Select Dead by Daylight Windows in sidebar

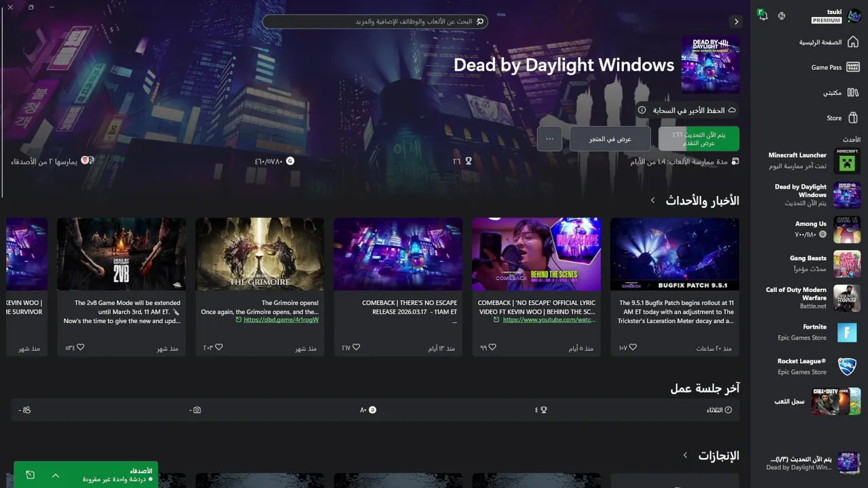(812, 195)
